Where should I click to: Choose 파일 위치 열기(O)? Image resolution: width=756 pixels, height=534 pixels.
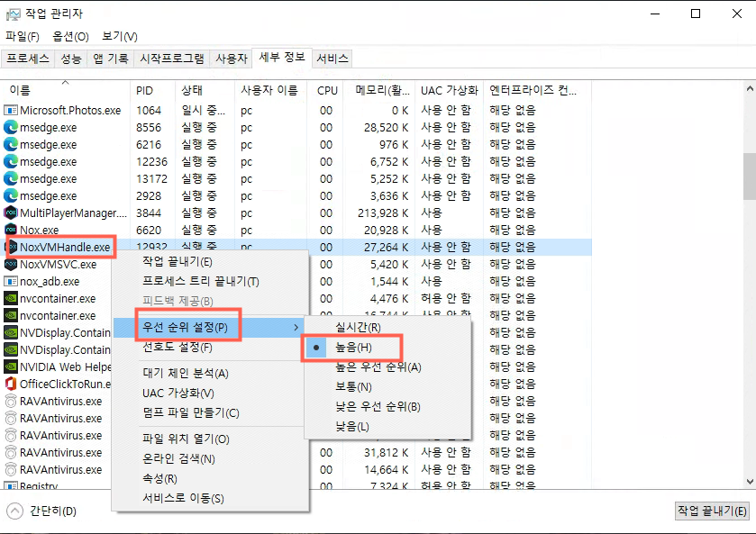click(x=186, y=439)
